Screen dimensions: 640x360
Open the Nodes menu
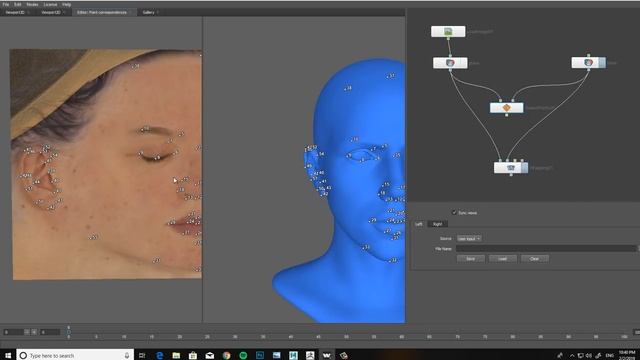click(32, 4)
